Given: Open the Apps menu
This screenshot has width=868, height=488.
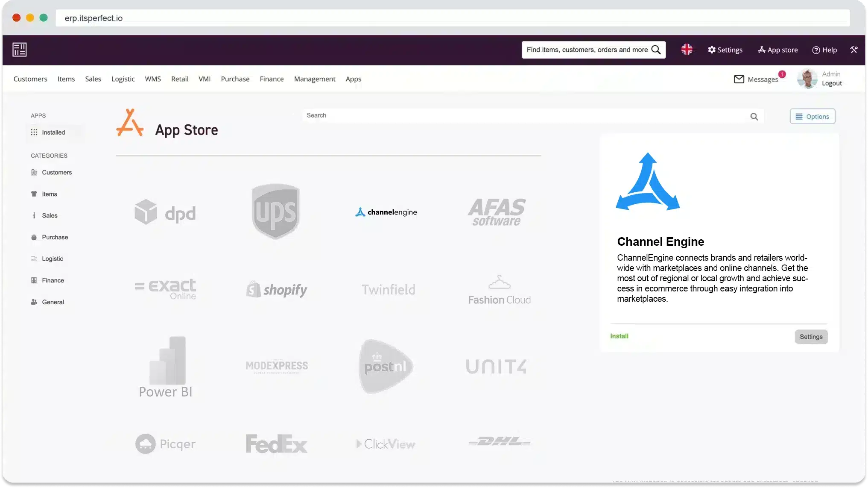Looking at the screenshot, I should pyautogui.click(x=354, y=79).
